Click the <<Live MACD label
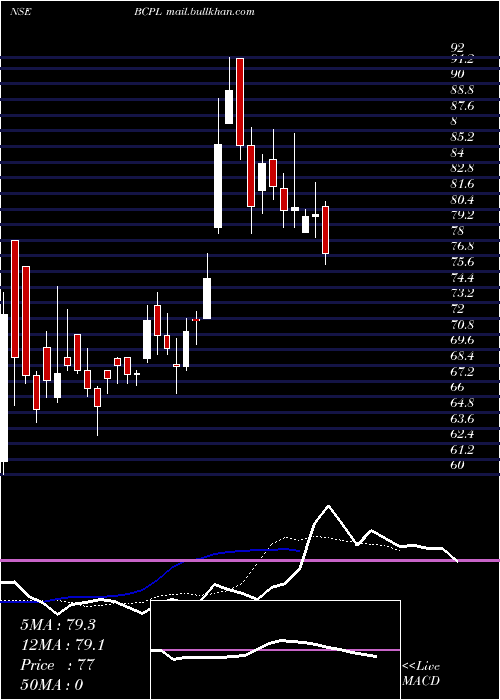The width and height of the screenshot is (500, 700). click(421, 674)
